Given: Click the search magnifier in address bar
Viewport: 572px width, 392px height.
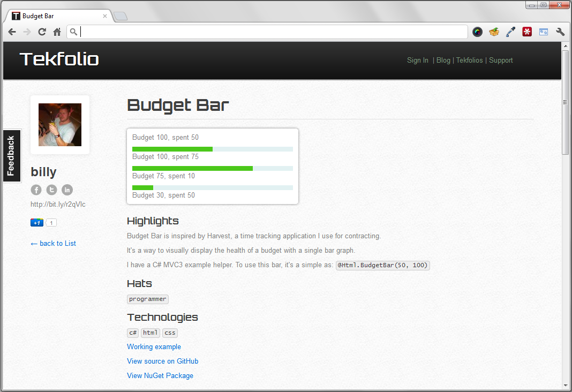Looking at the screenshot, I should [73, 32].
